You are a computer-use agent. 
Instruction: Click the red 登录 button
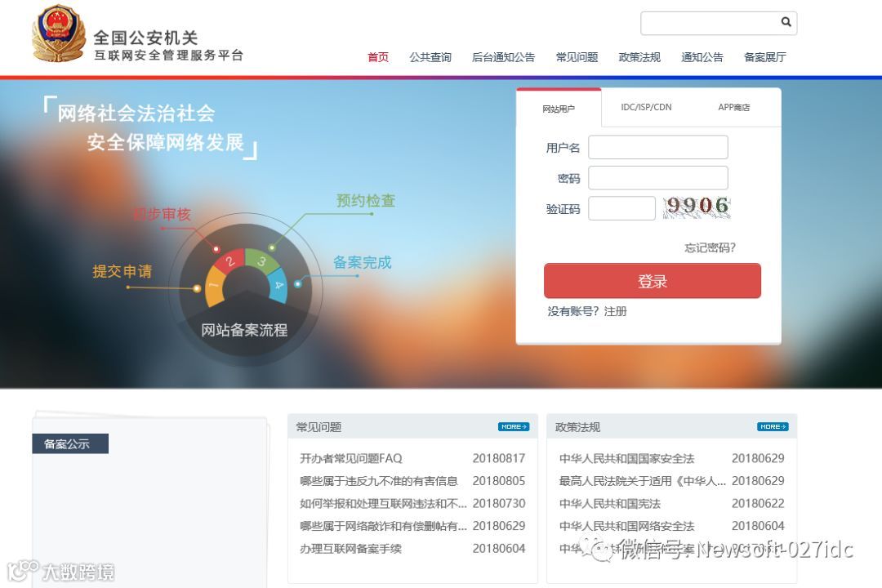point(652,281)
